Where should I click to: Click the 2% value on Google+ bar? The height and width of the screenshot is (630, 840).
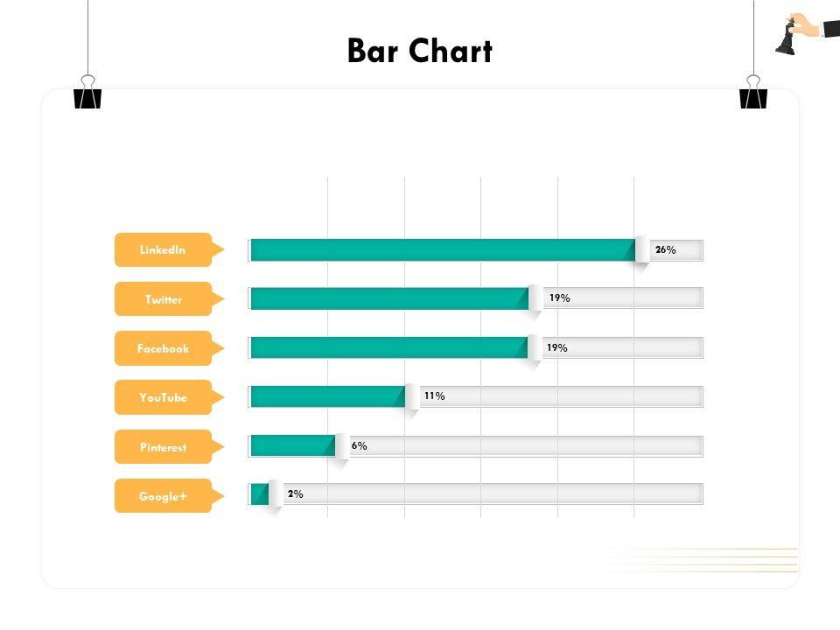tap(296, 494)
